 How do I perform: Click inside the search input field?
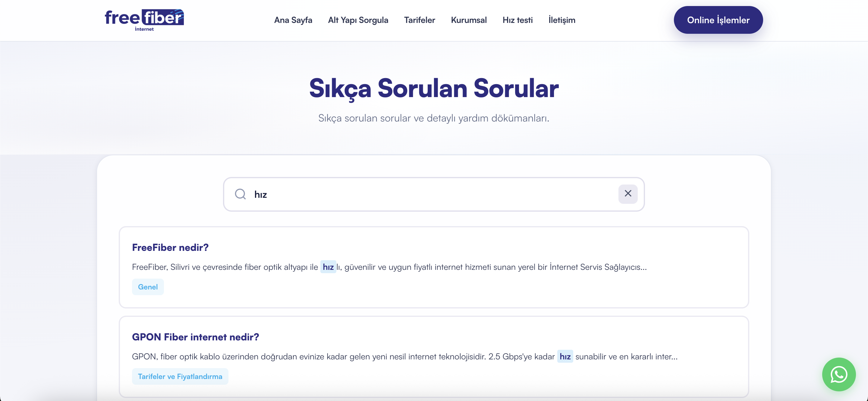(404, 194)
